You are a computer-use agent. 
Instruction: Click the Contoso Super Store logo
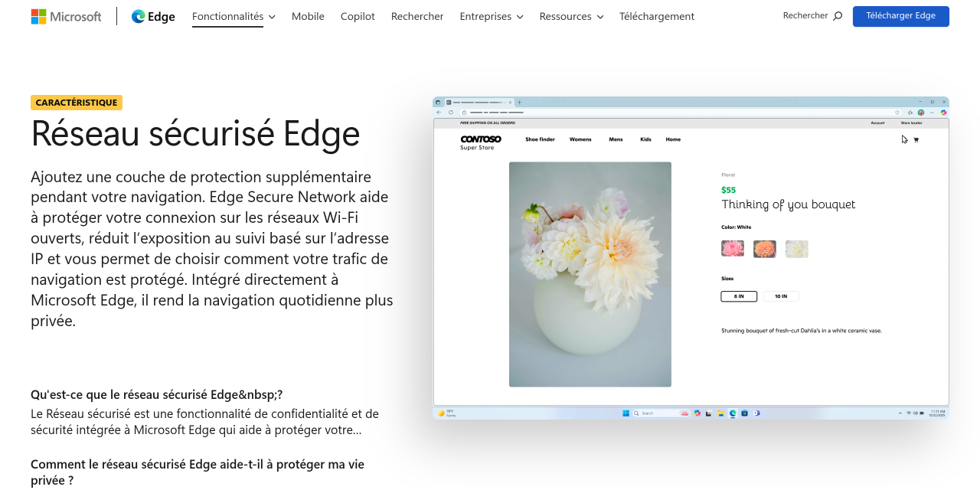pyautogui.click(x=481, y=142)
